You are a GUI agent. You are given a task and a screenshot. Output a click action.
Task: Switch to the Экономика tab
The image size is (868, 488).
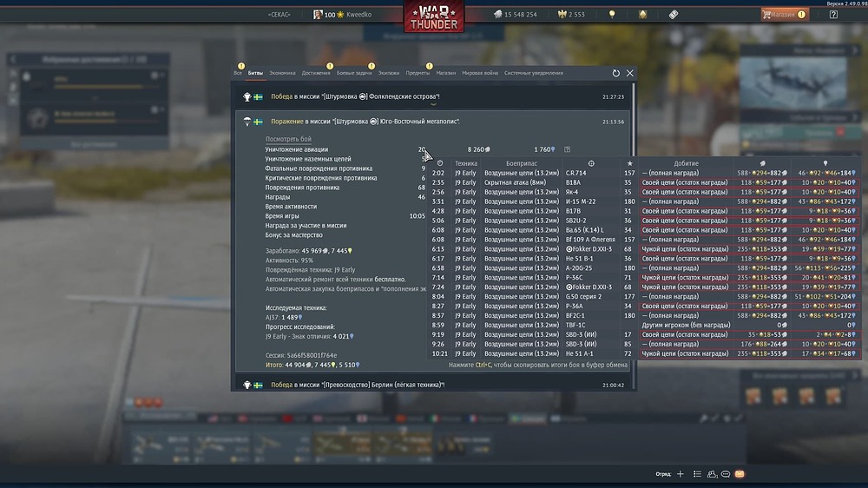click(282, 73)
